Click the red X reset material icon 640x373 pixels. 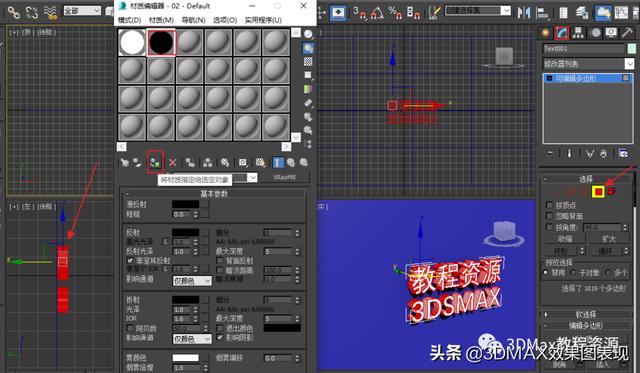point(172,162)
